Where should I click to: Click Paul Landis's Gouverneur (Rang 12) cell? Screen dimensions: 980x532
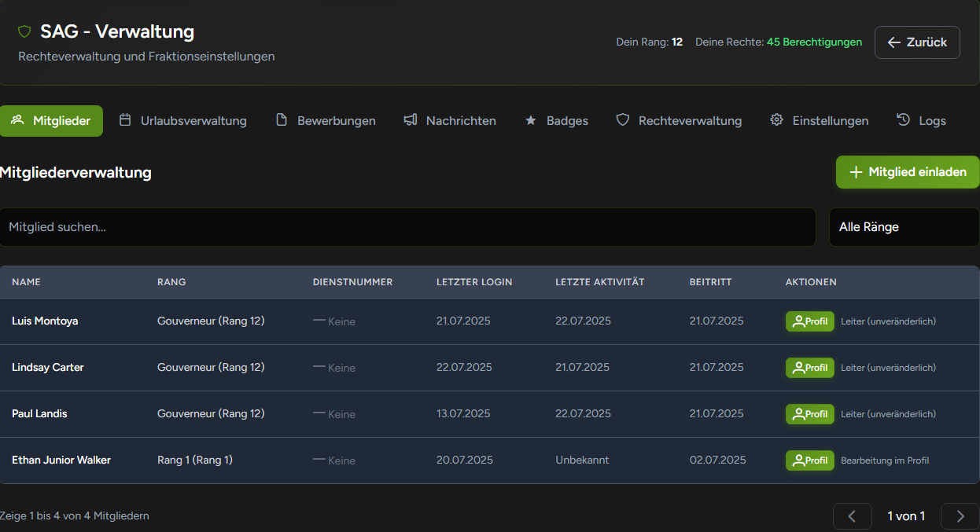point(211,414)
